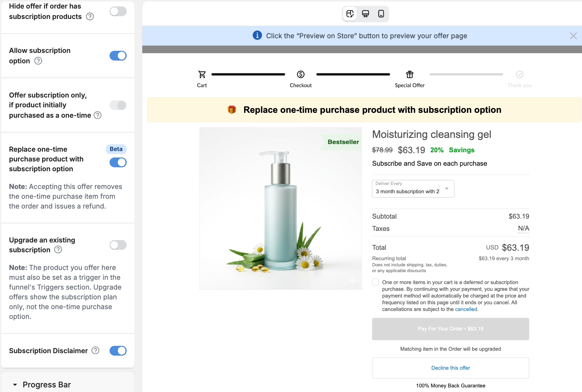Click 100% Money Back Guarantee text
The width and height of the screenshot is (582, 392).
click(x=450, y=386)
